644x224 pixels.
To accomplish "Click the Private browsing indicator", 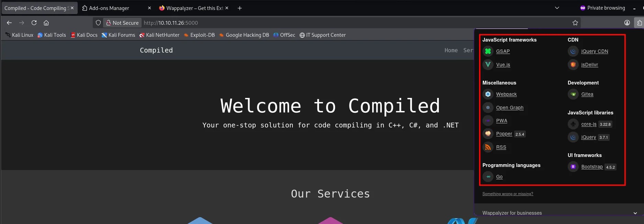I will point(602,8).
